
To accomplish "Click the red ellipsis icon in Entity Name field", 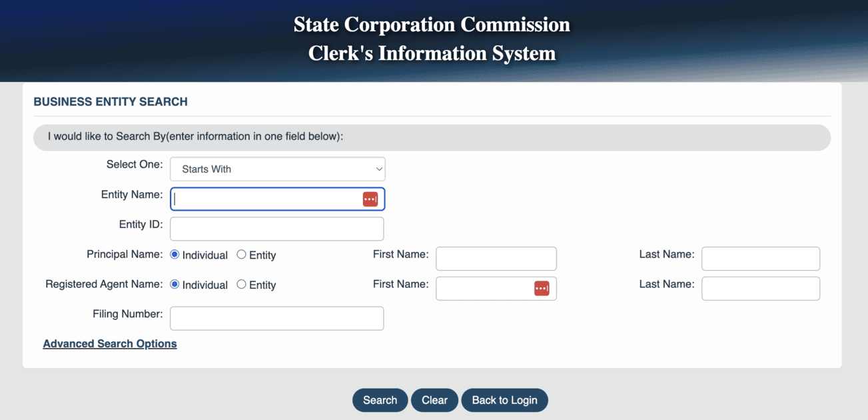I will point(370,199).
